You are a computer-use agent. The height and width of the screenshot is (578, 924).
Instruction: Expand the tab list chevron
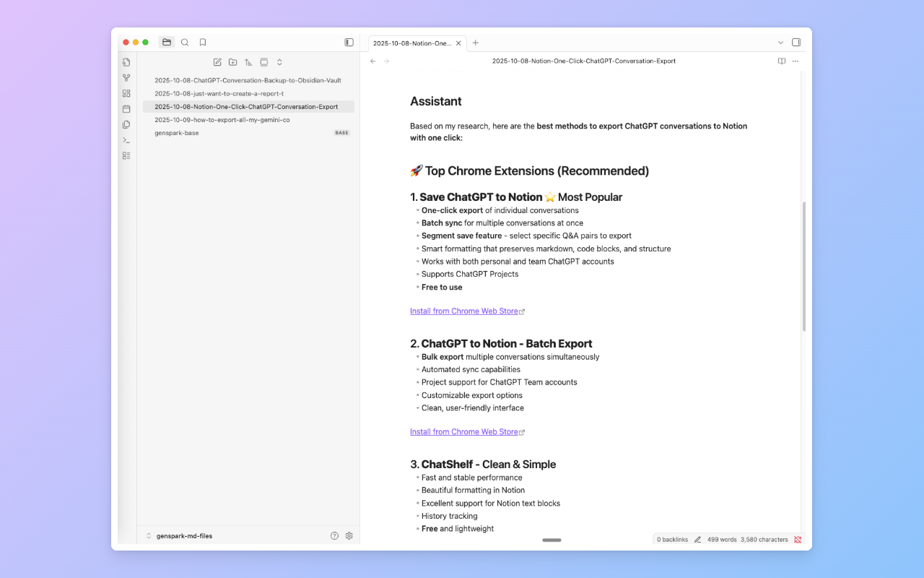(780, 43)
